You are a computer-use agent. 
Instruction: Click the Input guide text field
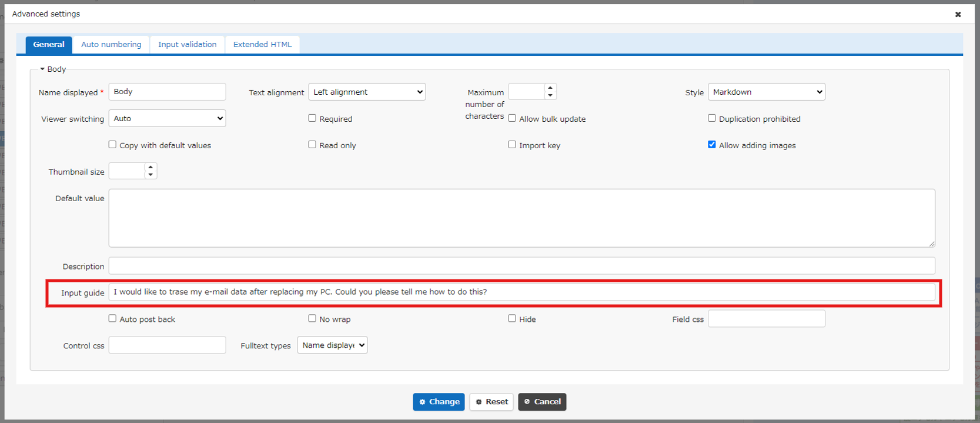521,292
